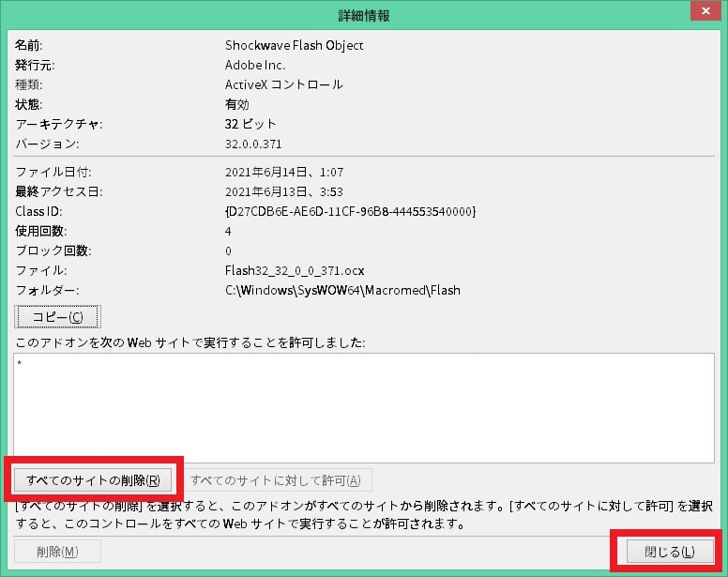Screen dimensions: 728x577
Task: Click the Class ID GUID value
Action: (x=351, y=212)
